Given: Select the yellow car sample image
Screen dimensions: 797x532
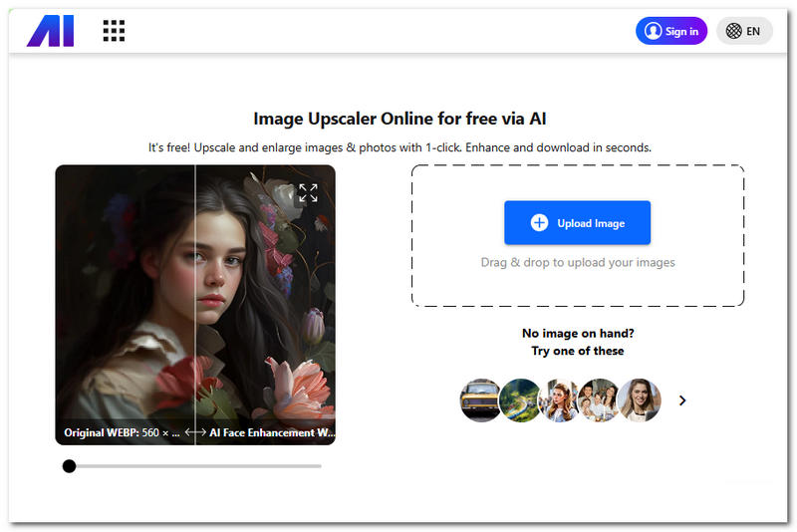Looking at the screenshot, I should point(480,400).
